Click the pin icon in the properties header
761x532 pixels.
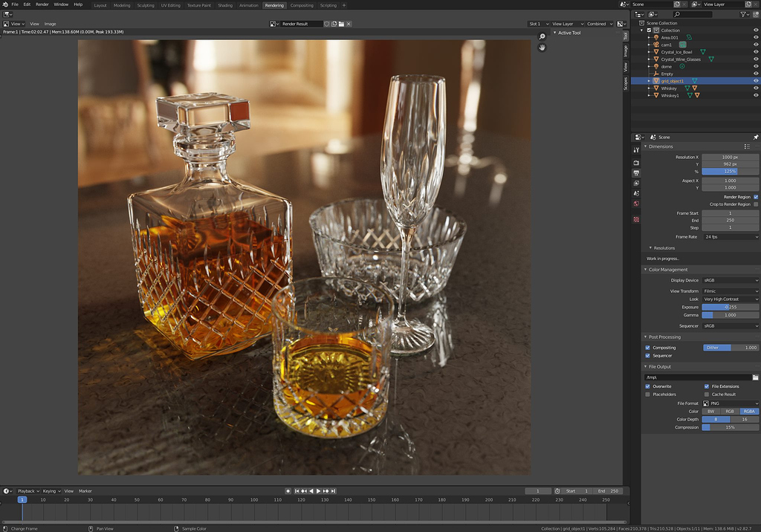pyautogui.click(x=756, y=137)
